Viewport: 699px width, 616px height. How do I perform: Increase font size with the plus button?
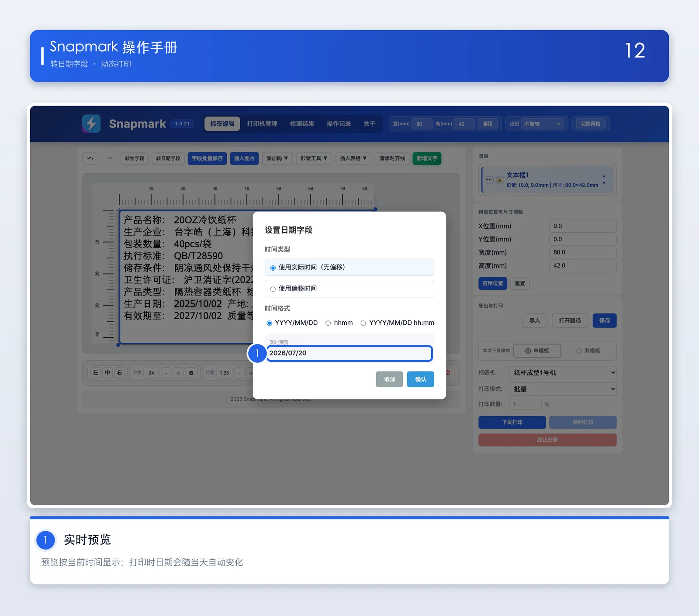coord(178,373)
